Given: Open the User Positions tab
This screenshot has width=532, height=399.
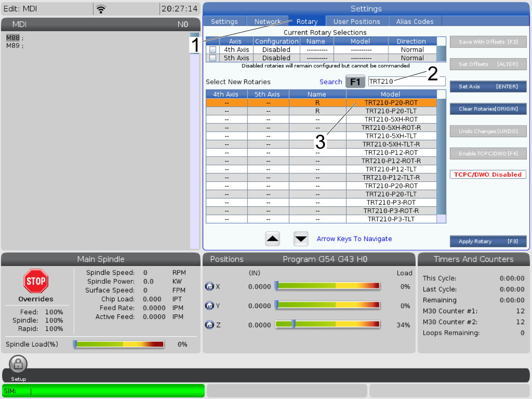Looking at the screenshot, I should (x=357, y=21).
